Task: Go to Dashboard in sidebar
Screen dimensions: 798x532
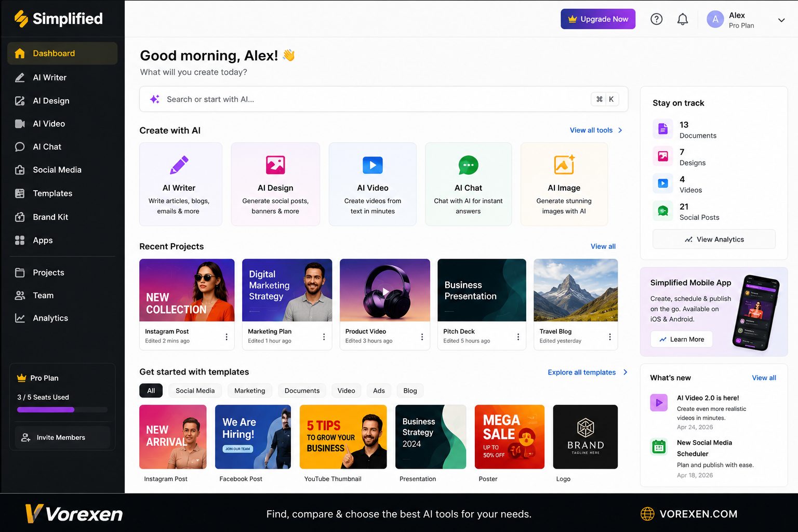Action: [62, 54]
